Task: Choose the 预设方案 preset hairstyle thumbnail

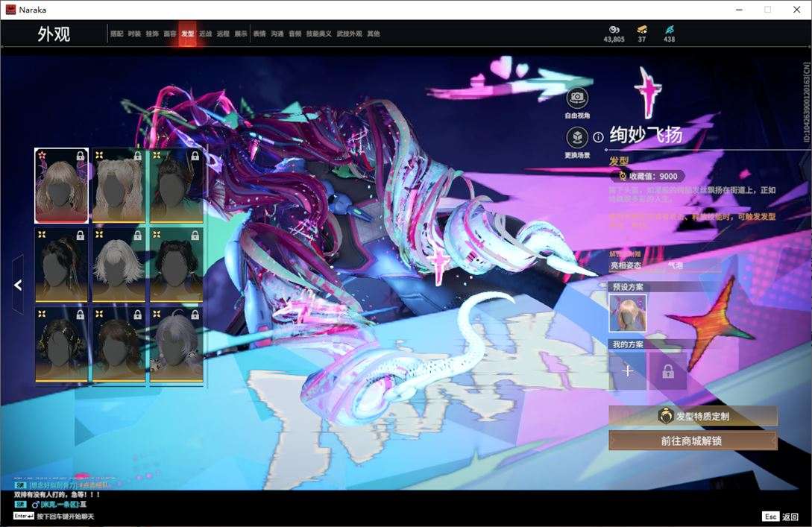Action: (628, 313)
